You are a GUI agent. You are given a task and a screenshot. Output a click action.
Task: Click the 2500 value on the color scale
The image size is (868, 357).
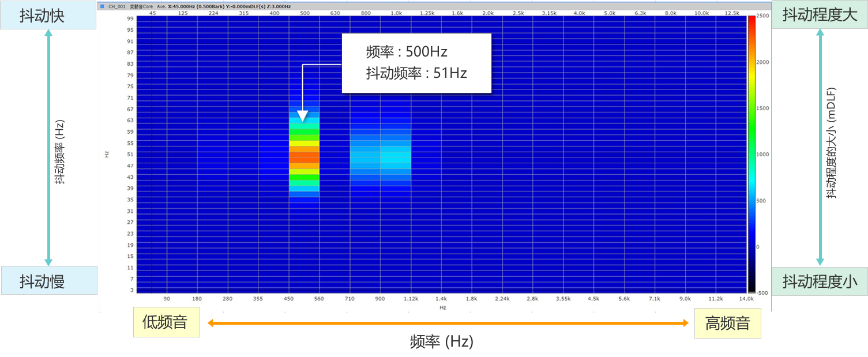(x=762, y=16)
